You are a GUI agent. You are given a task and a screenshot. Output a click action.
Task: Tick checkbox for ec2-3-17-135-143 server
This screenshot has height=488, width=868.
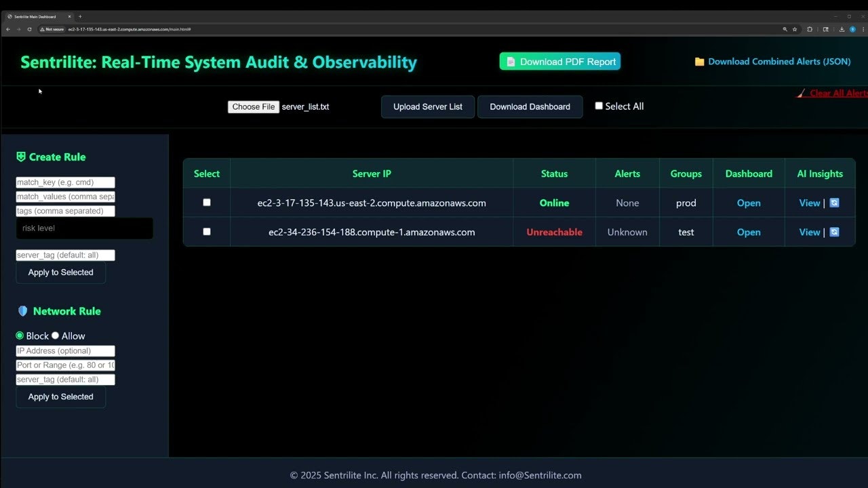[207, 203]
